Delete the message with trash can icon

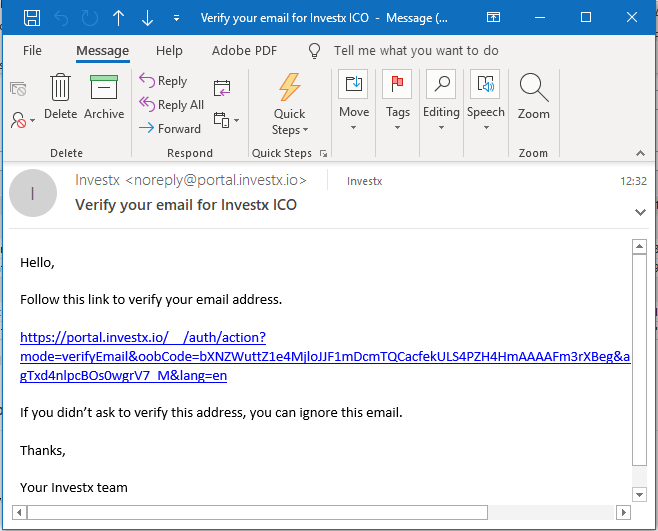pyautogui.click(x=60, y=96)
